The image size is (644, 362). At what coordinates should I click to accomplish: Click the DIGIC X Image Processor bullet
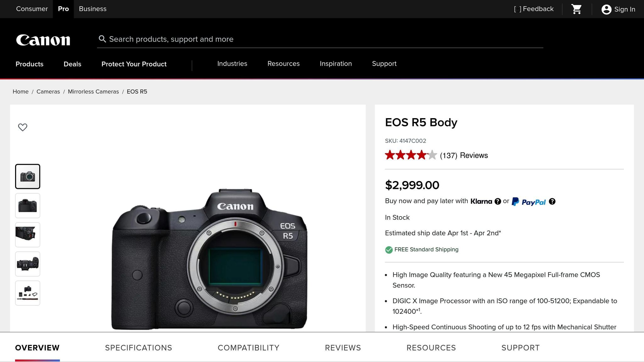pyautogui.click(x=505, y=306)
